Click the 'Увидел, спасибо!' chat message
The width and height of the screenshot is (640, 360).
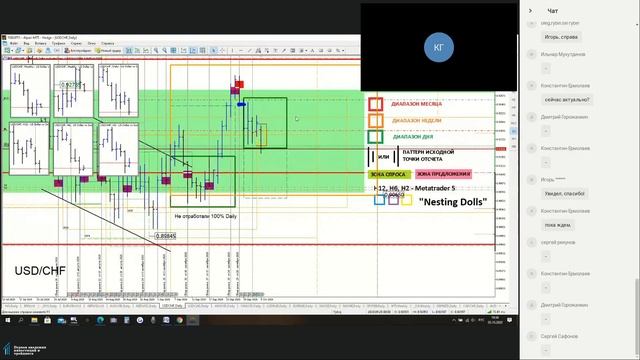564,193
